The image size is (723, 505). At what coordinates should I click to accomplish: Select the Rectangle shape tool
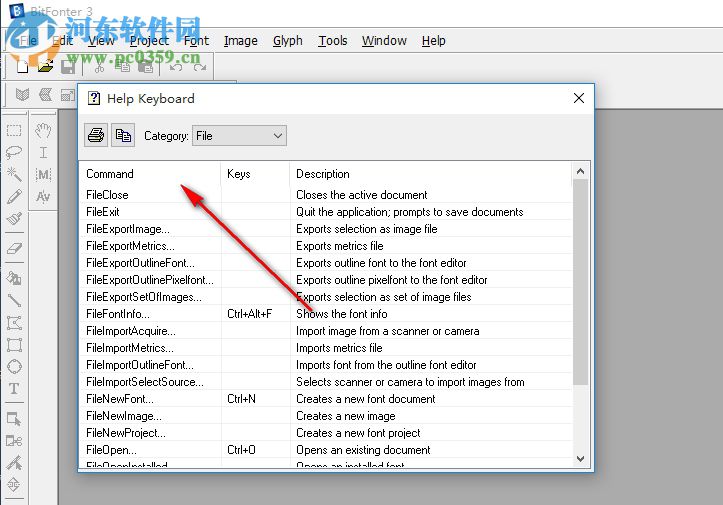pos(14,345)
